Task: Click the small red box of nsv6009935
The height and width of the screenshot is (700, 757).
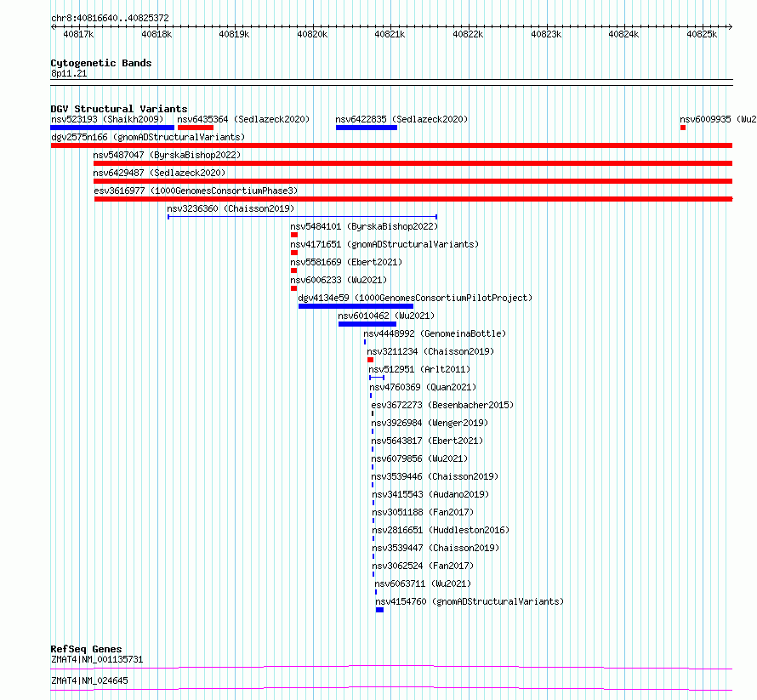Action: coord(683,128)
